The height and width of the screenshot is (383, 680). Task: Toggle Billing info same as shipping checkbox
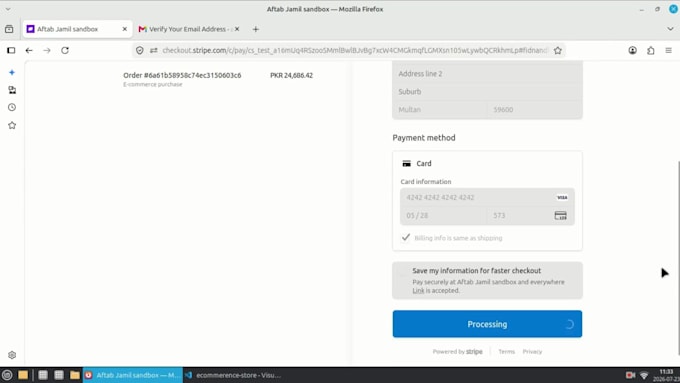click(405, 238)
